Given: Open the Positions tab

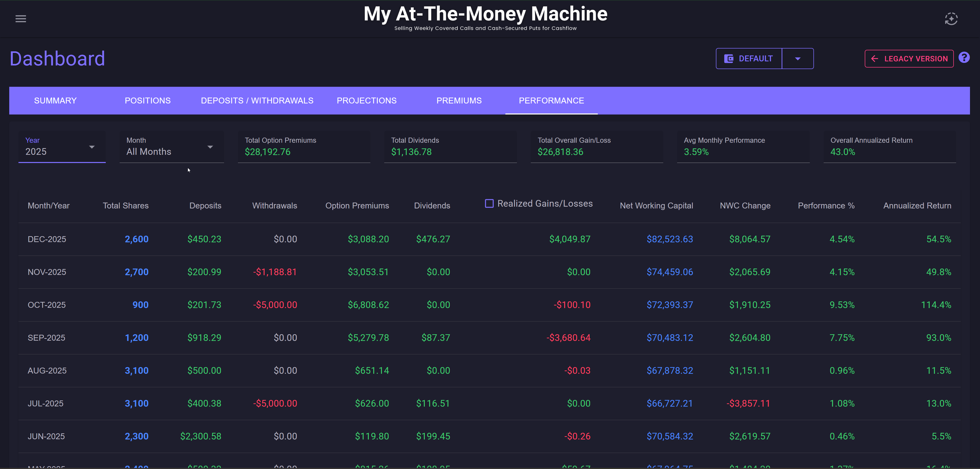Looking at the screenshot, I should (148, 100).
